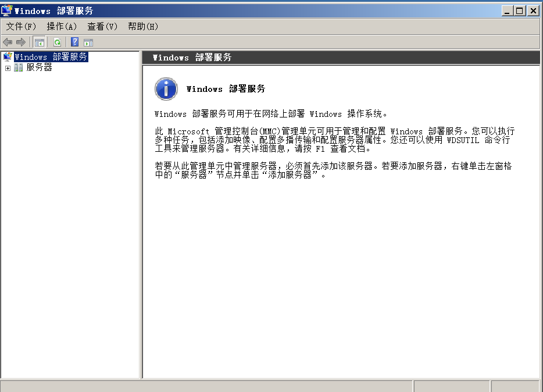Open Help with the question mark icon
Screen dimensions: 543x392
coord(75,42)
